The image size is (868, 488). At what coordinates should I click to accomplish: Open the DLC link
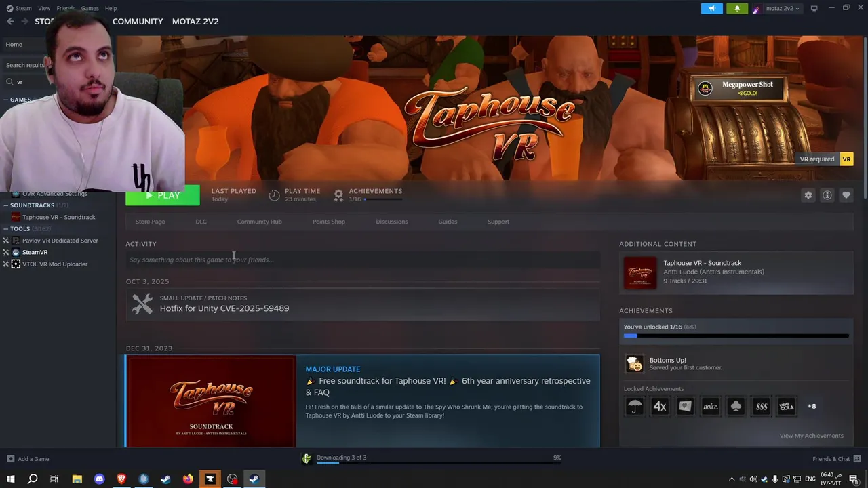coord(201,222)
